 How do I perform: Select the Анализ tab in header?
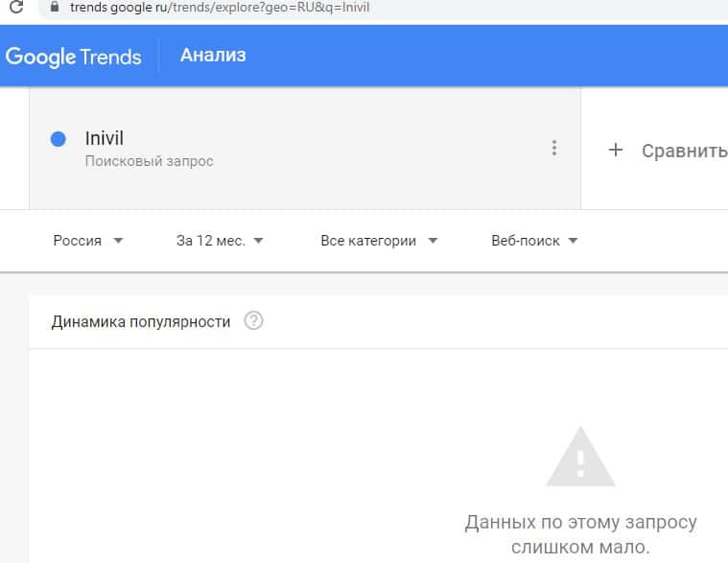pos(213,55)
